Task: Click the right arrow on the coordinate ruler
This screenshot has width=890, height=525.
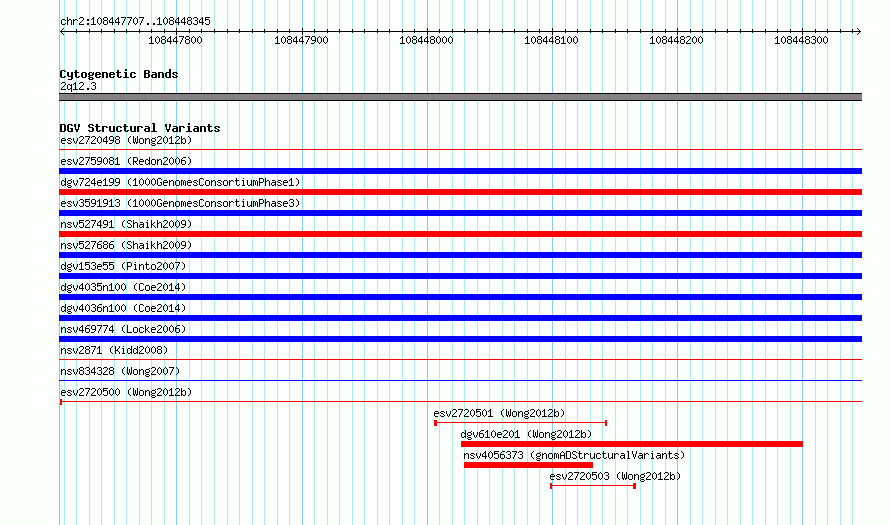Action: click(858, 32)
